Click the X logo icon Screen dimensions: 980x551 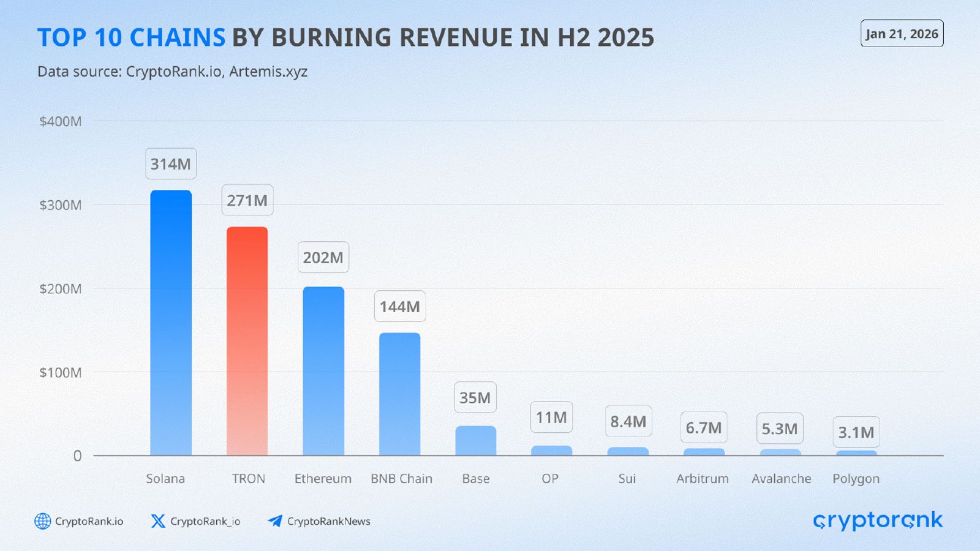(x=158, y=521)
